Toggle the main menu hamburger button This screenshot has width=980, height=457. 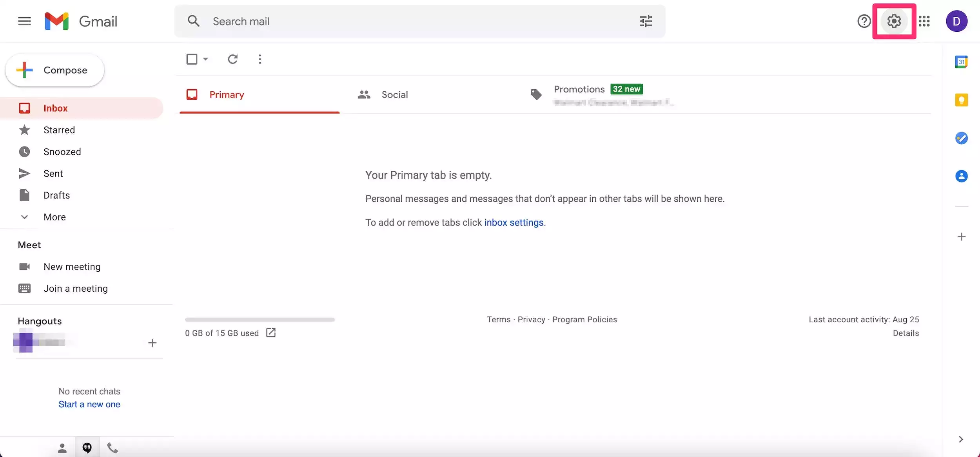coord(24,21)
